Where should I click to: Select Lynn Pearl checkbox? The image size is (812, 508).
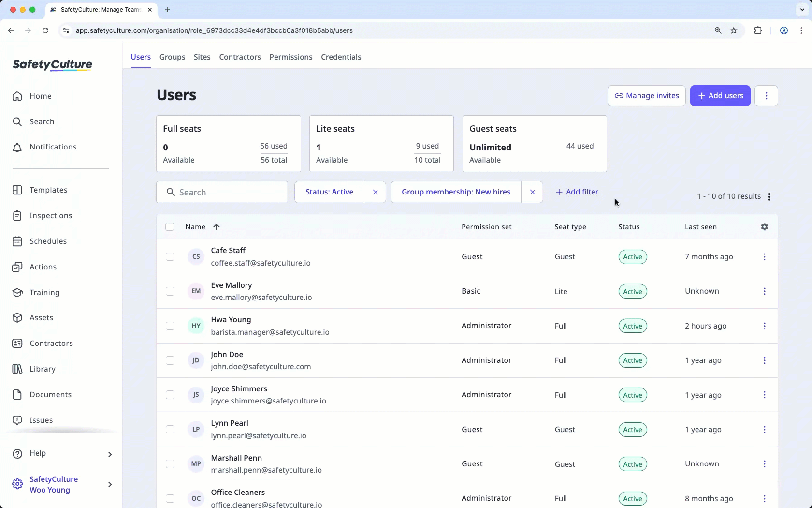[x=170, y=430]
